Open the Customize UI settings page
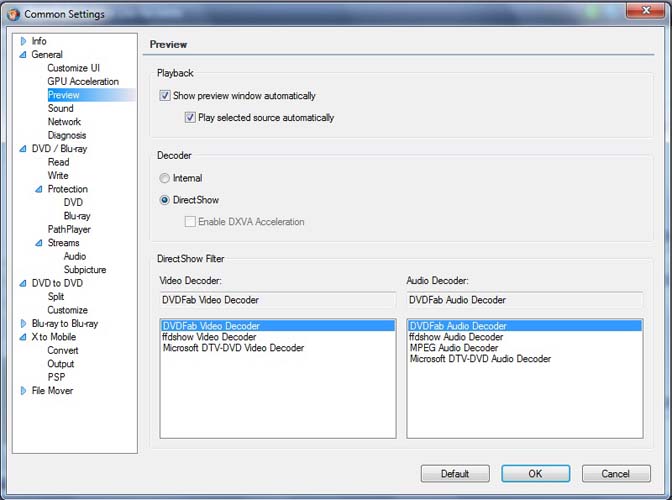This screenshot has width=672, height=500. (x=74, y=68)
